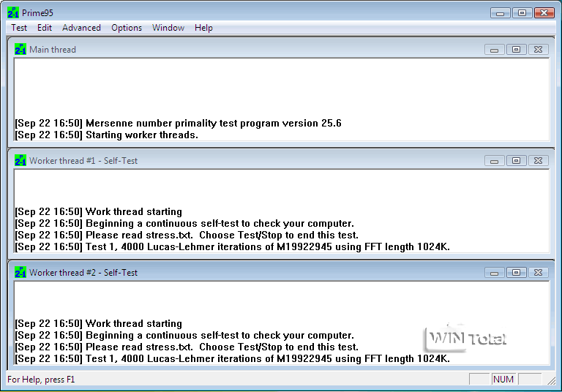
Task: Click the NUM indicator in status bar
Action: 503,379
